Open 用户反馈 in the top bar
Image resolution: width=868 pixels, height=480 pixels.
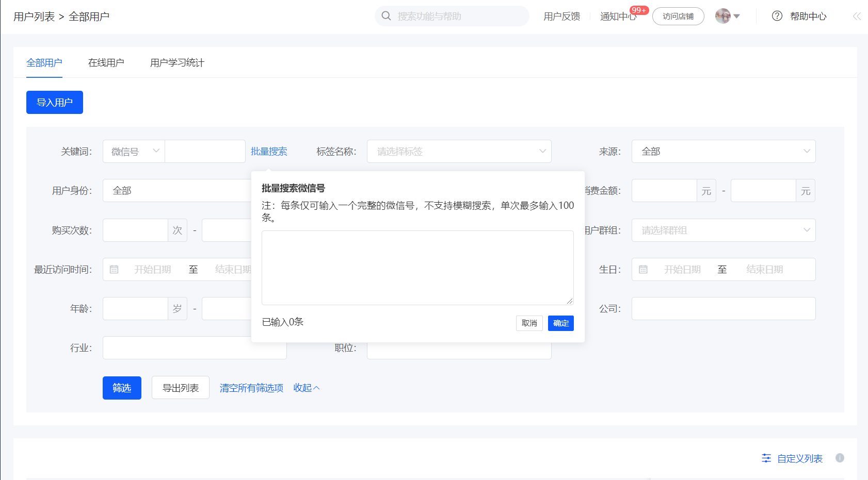click(561, 16)
